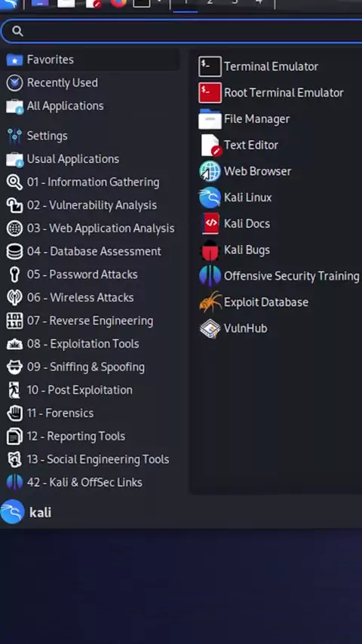Select the Favorites category

pos(90,60)
